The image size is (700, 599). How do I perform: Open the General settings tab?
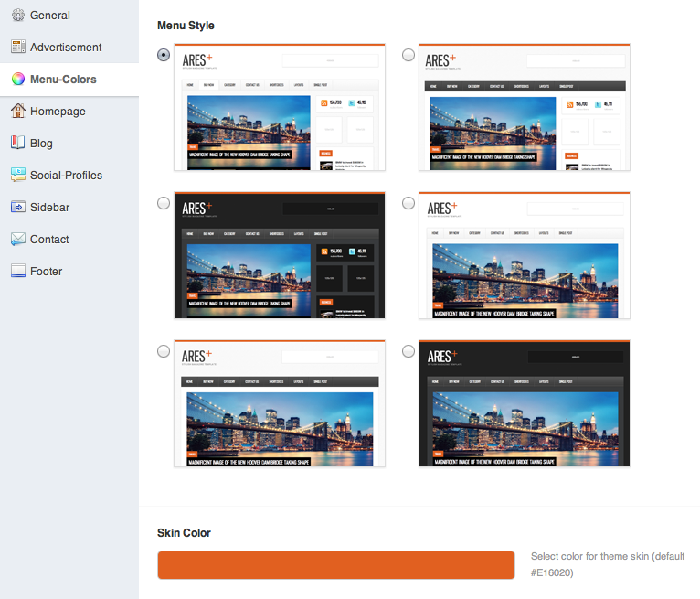[x=69, y=16]
